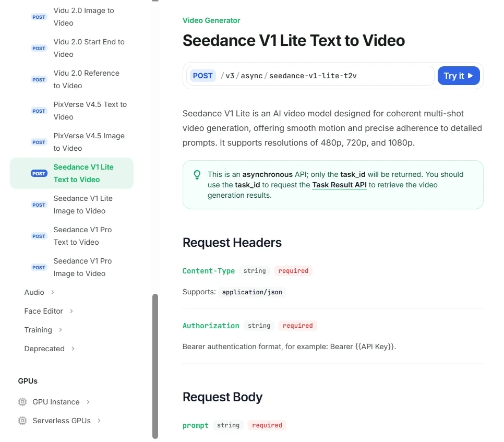This screenshot has height=442, width=504.
Task: Click the prompt parameter name
Action: point(196,425)
